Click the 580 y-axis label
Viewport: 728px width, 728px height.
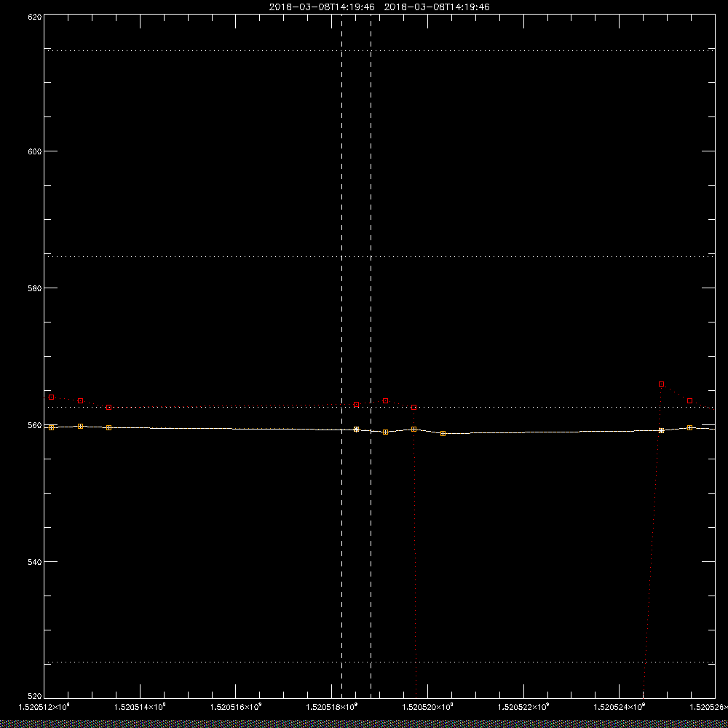tap(35, 288)
